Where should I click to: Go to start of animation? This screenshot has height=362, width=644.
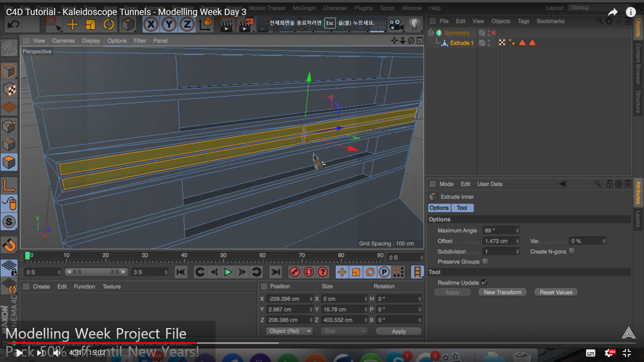point(181,272)
